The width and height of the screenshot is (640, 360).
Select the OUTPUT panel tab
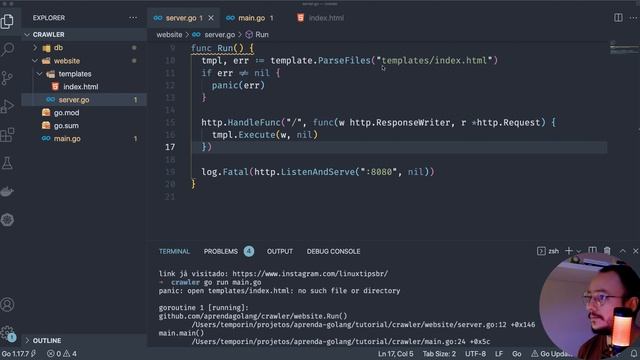280,251
